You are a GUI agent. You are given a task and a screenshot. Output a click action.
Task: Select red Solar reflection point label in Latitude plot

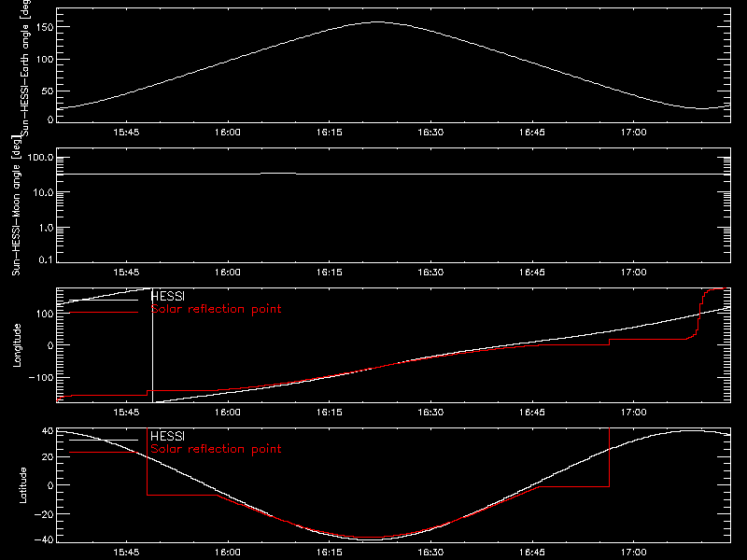tap(217, 449)
